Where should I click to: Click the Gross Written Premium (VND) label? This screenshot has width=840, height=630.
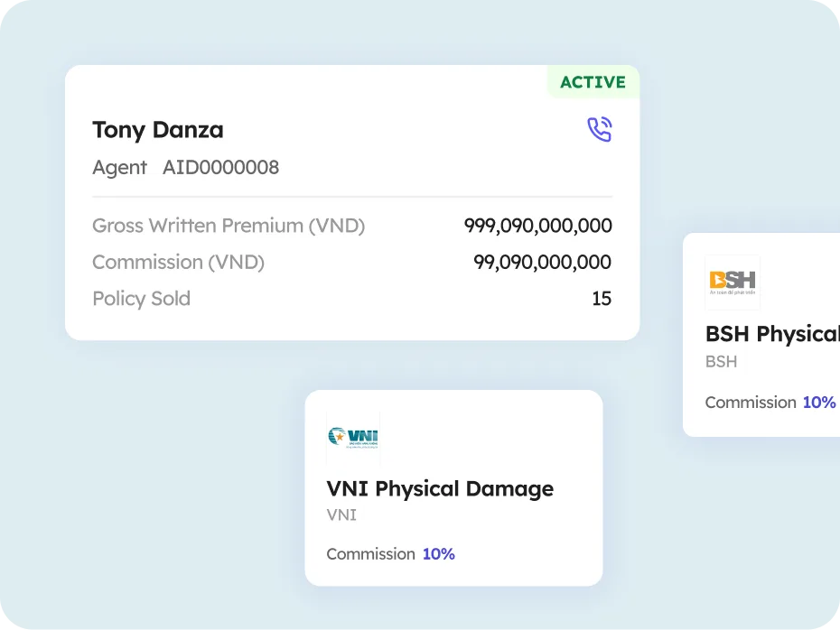(x=229, y=226)
